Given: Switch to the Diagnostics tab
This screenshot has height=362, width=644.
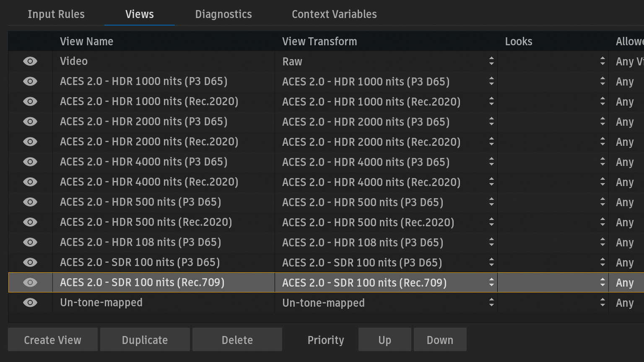Looking at the screenshot, I should click(223, 14).
